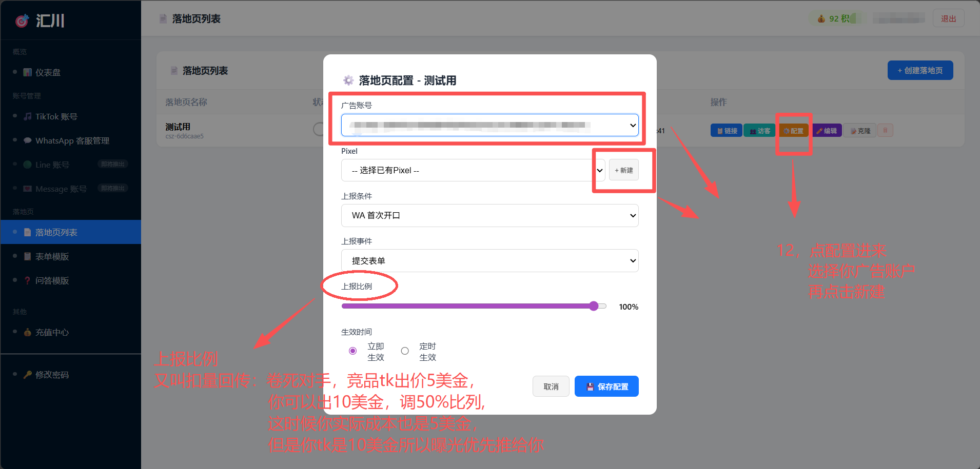980x469 pixels.
Task: Click the WhatsApp speech bubble icon
Action: tap(28, 140)
